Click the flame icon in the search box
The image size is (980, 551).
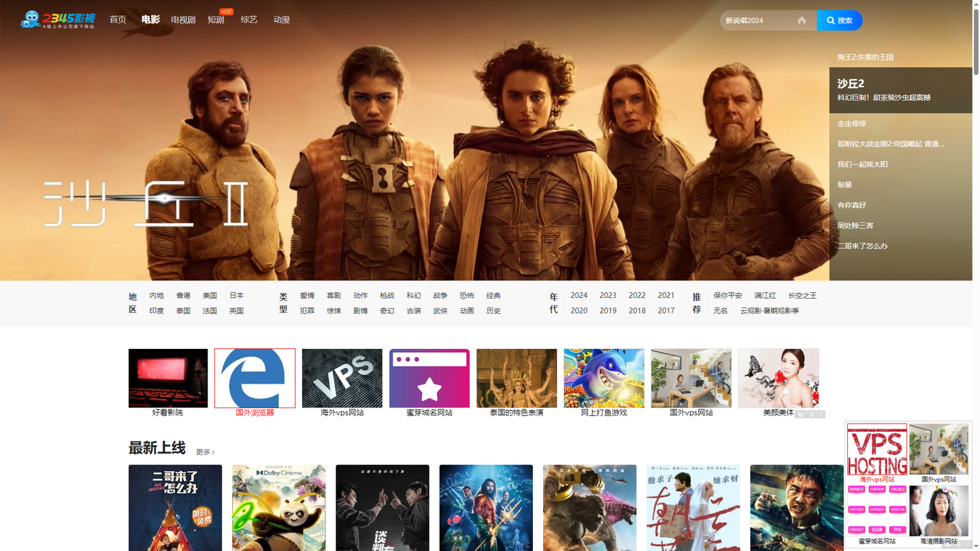pyautogui.click(x=802, y=20)
